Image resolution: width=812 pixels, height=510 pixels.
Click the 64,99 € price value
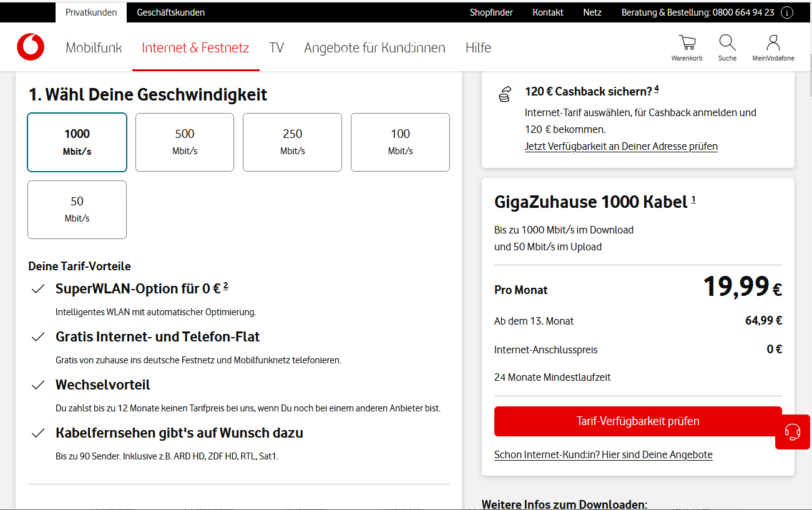tap(763, 321)
